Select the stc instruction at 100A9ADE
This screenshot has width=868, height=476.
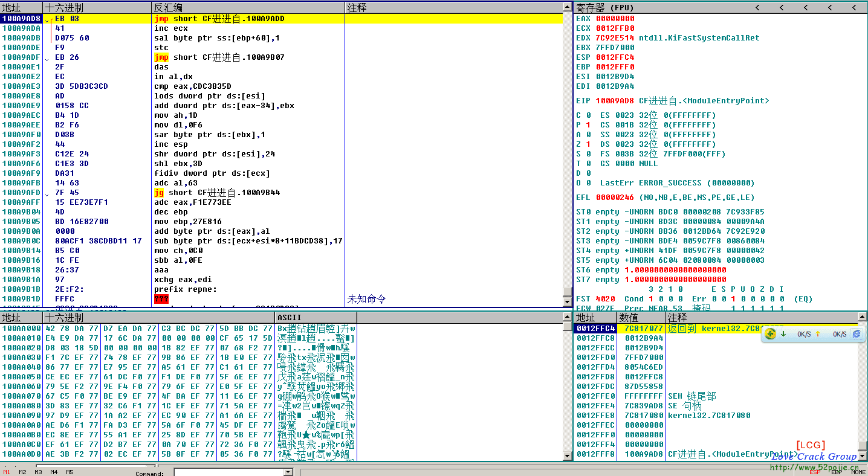282,48
